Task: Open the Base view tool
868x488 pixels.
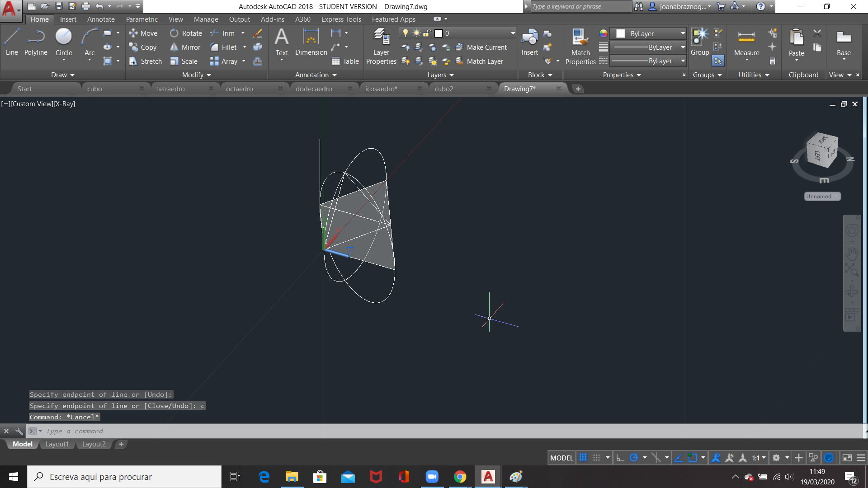Action: [x=844, y=42]
